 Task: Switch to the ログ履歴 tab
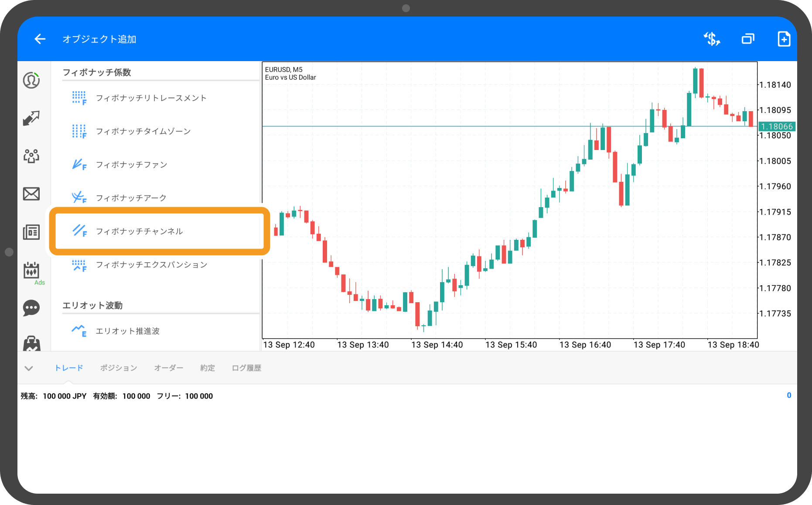point(246,368)
